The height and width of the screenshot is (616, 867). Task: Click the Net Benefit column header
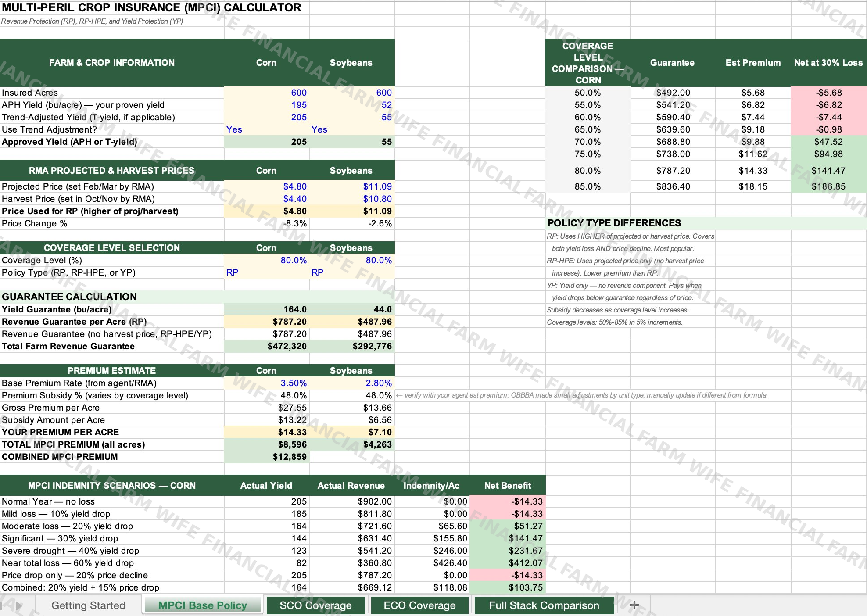(508, 486)
